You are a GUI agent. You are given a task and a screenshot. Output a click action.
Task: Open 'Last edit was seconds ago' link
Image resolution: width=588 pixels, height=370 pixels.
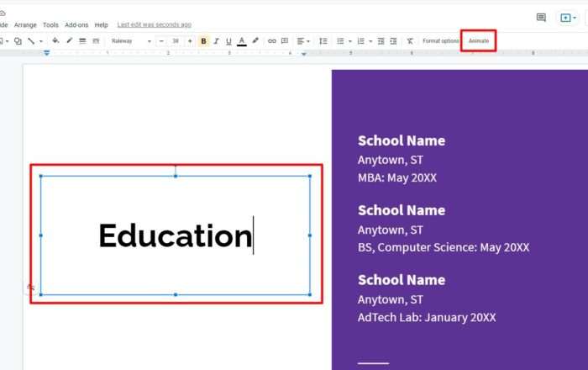[155, 24]
